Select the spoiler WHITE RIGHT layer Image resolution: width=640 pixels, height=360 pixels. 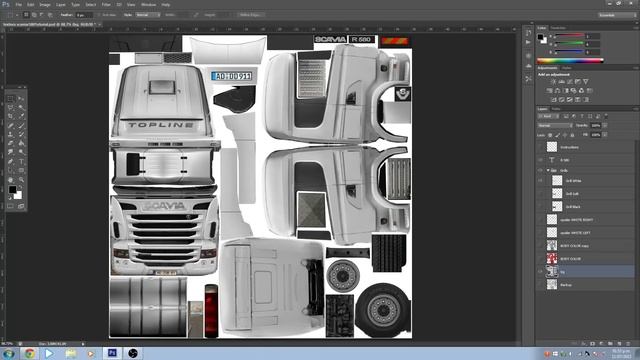(x=585, y=220)
